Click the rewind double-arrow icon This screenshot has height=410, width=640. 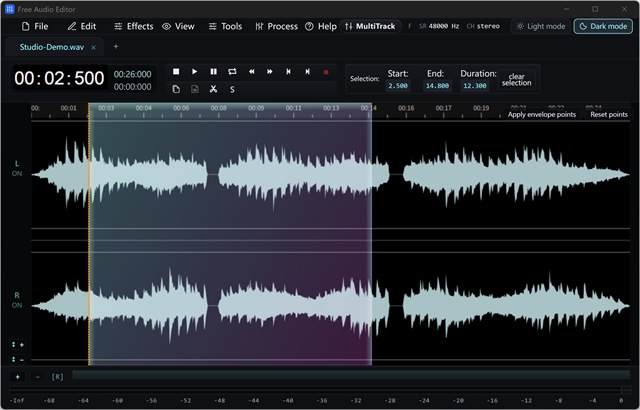(x=251, y=72)
